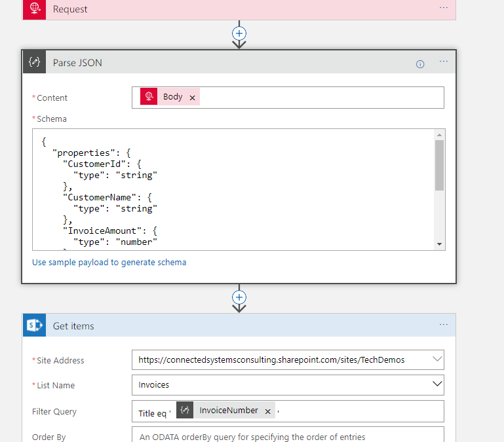
Task: Add a step below Request using plus
Action: [239, 33]
